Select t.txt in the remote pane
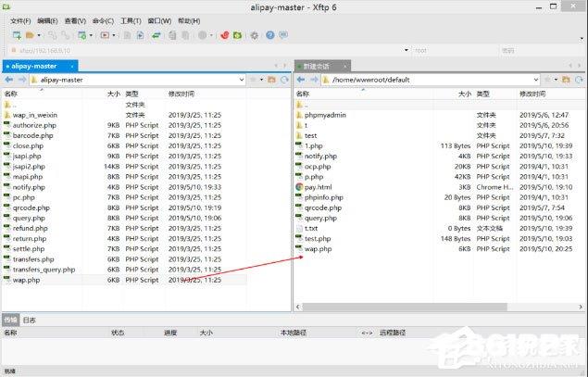Screen dimensions: 588x377 tap(311, 228)
